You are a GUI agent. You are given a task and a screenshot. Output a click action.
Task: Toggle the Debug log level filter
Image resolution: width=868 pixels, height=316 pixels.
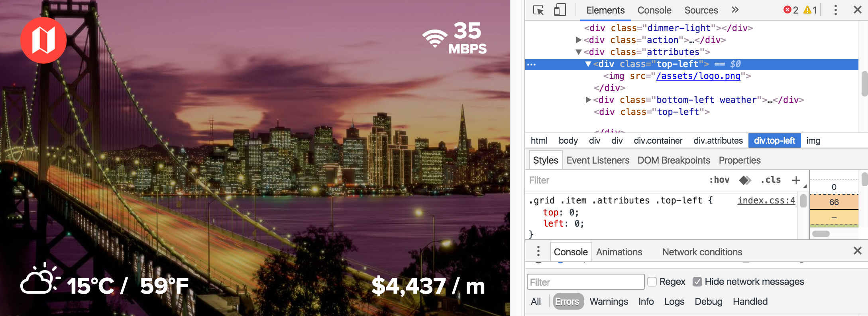(708, 302)
